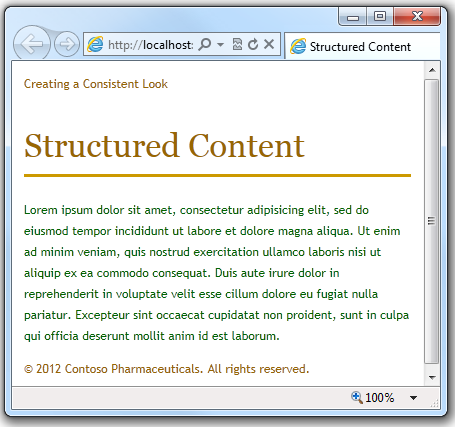
Task: Click the © 2012 Contoso Pharmaceuticals footer text
Action: [167, 369]
